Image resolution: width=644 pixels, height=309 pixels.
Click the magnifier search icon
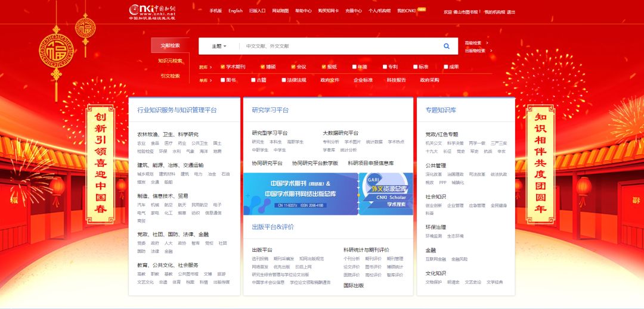tap(447, 46)
